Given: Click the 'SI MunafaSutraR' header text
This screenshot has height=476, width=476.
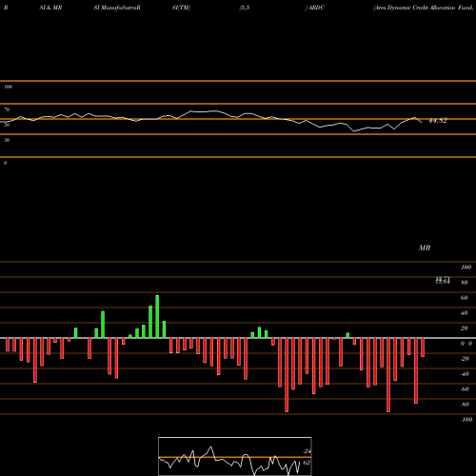Looking at the screenshot, I should click(117, 8).
